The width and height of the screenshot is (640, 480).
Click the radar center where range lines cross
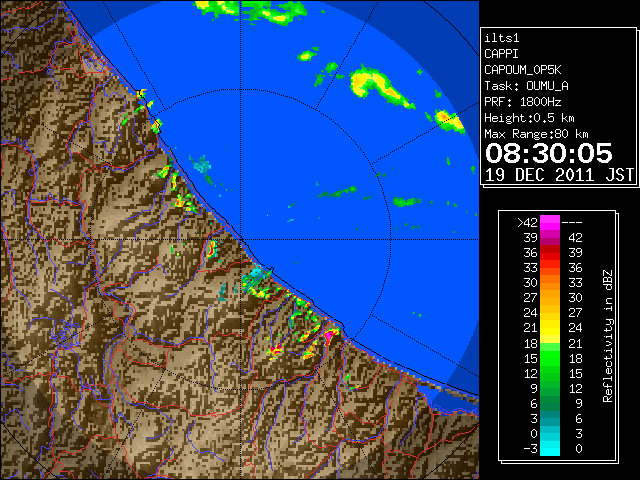pyautogui.click(x=241, y=239)
